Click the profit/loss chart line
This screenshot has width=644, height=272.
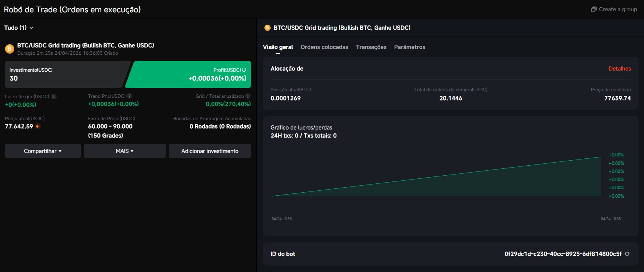[436, 176]
